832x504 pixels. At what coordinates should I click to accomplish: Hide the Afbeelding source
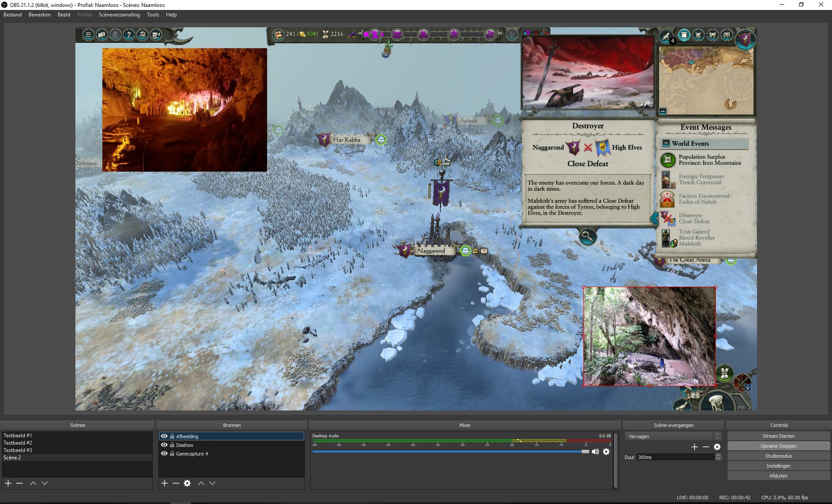(164, 436)
